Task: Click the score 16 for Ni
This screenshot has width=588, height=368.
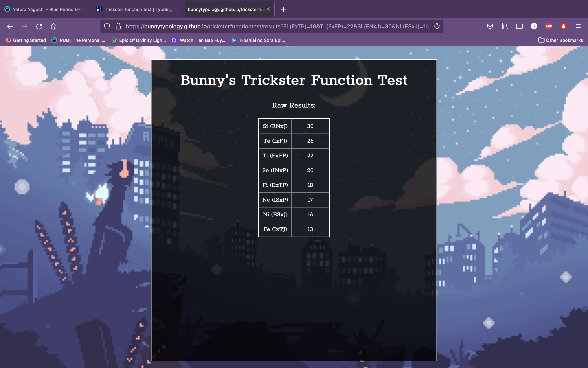Action: pos(310,215)
